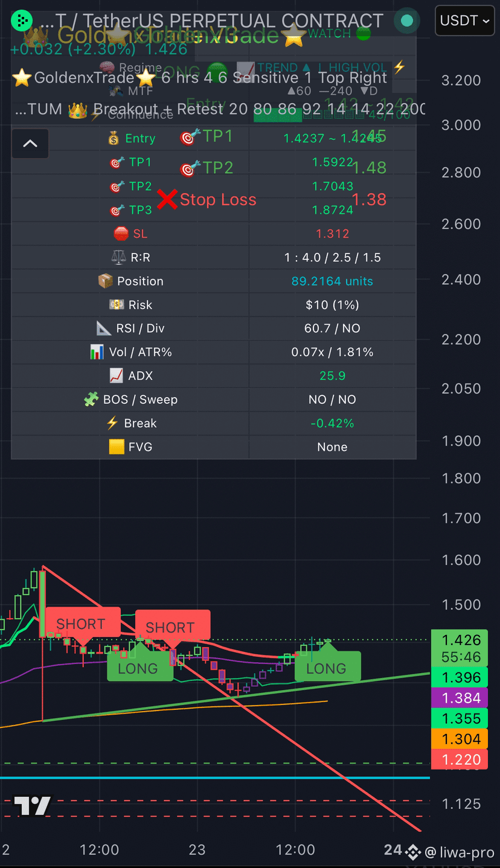Click the 23 date axis label
This screenshot has height=868, width=500.
coord(197,850)
